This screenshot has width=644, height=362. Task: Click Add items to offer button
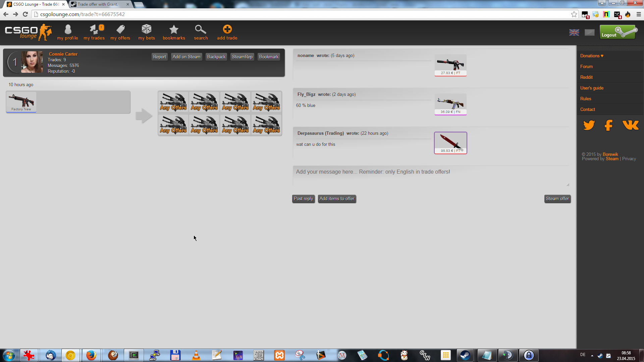[x=337, y=199]
